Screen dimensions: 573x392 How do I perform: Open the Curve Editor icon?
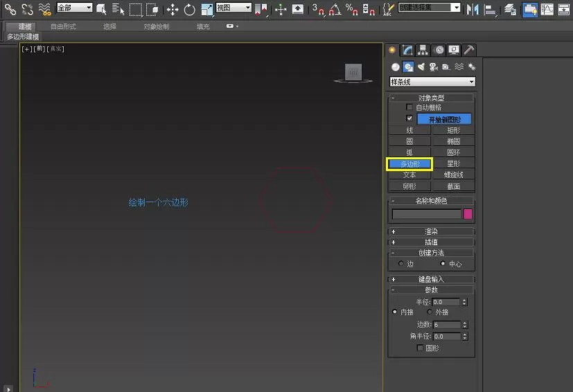point(547,10)
